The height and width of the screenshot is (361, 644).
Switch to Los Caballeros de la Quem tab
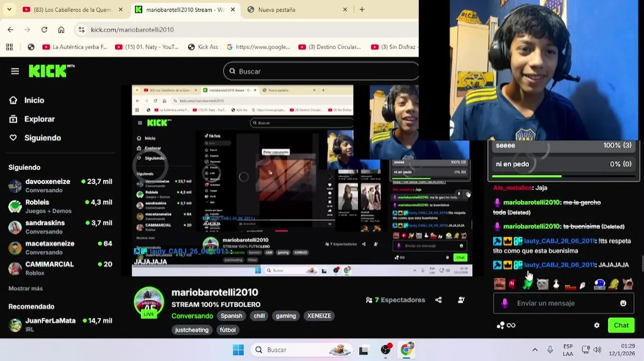pyautogui.click(x=72, y=10)
